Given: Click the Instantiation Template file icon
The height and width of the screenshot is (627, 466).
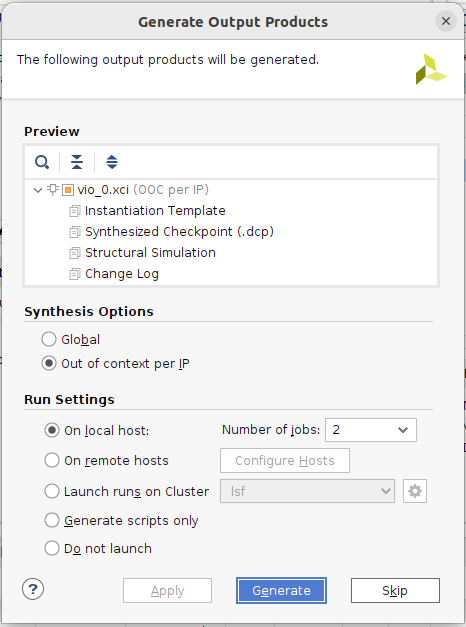Looking at the screenshot, I should pos(74,211).
